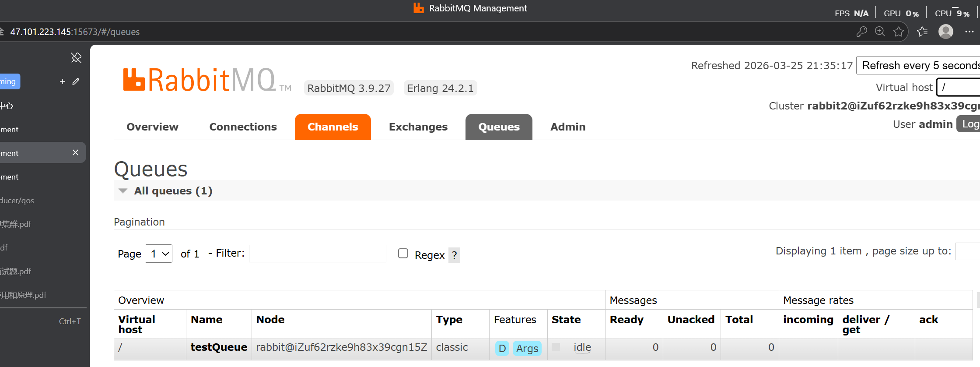Select the sidebar tab ending 试题.pdf

pyautogui.click(x=43, y=272)
